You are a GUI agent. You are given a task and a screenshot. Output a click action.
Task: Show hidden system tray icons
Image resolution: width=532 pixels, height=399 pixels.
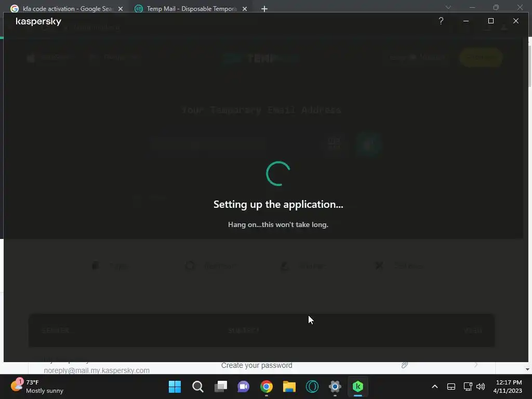[435, 387]
